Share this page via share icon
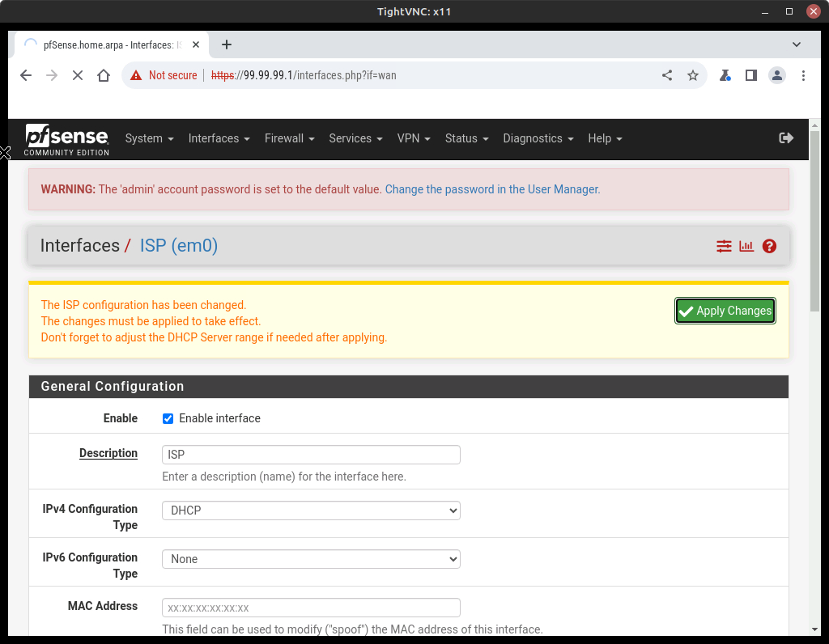The width and height of the screenshot is (829, 644). click(x=667, y=75)
